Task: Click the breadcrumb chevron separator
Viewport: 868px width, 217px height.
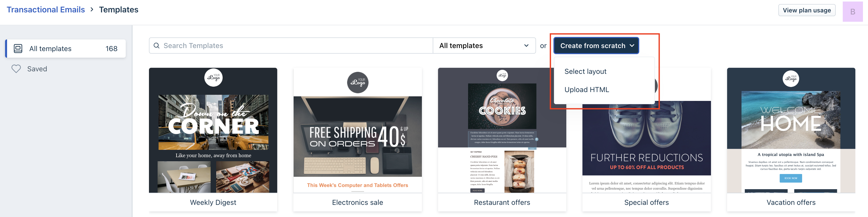Action: 92,10
